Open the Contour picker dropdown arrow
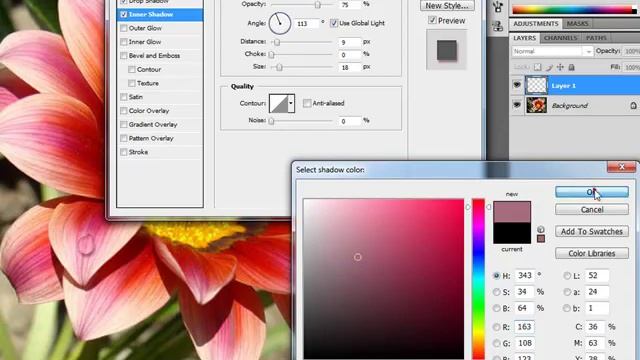 pyautogui.click(x=291, y=103)
